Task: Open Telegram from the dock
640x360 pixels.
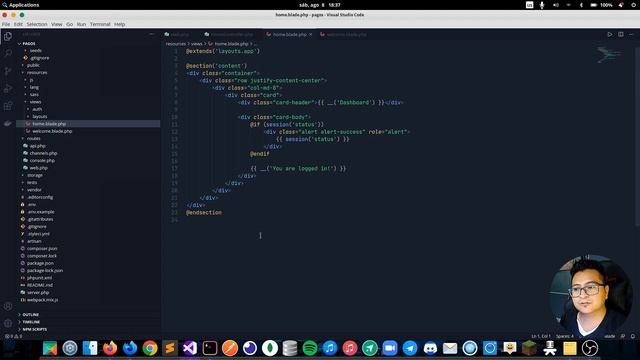Action: 410,348
